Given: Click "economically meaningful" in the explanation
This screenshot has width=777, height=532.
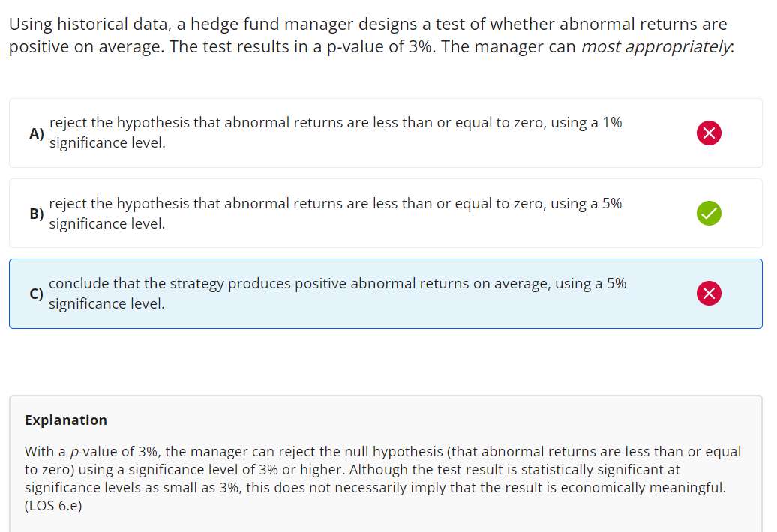Looking at the screenshot, I should click(x=649, y=488).
